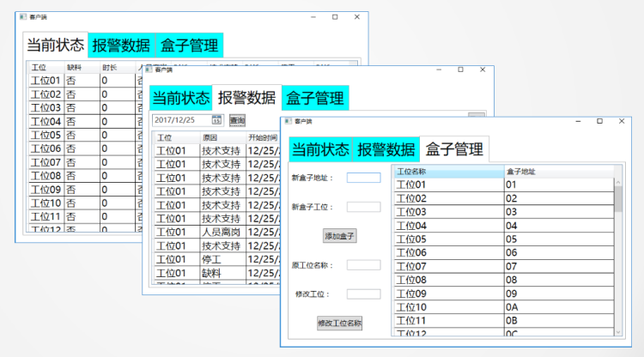Select 工位08 row in current status table
Screen dimensions: 644x357
(83, 176)
